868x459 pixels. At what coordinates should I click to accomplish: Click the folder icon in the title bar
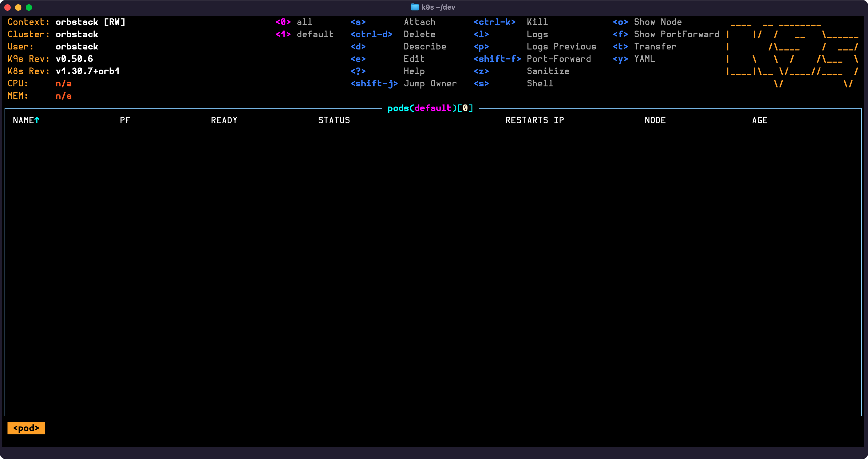(415, 7)
